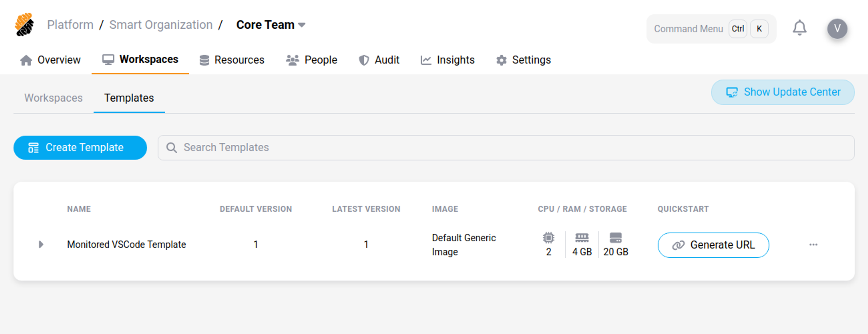The image size is (868, 334).
Task: Show the Update Center
Action: coord(782,92)
